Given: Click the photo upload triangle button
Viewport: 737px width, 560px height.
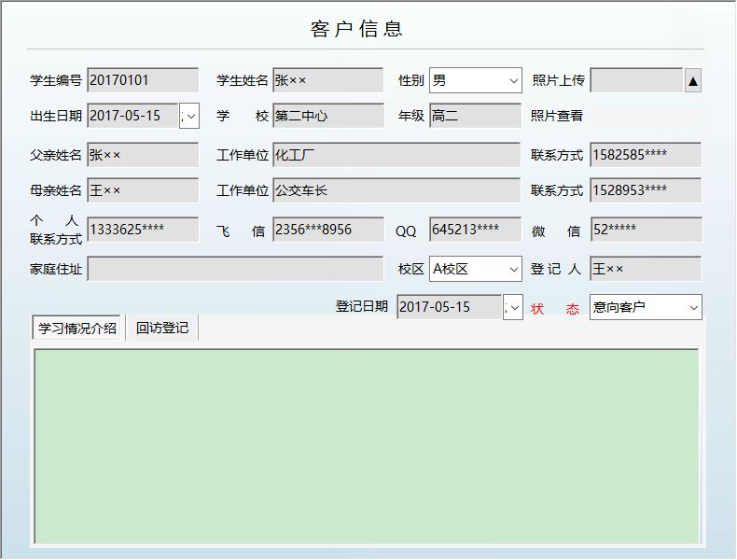Looking at the screenshot, I should [693, 80].
